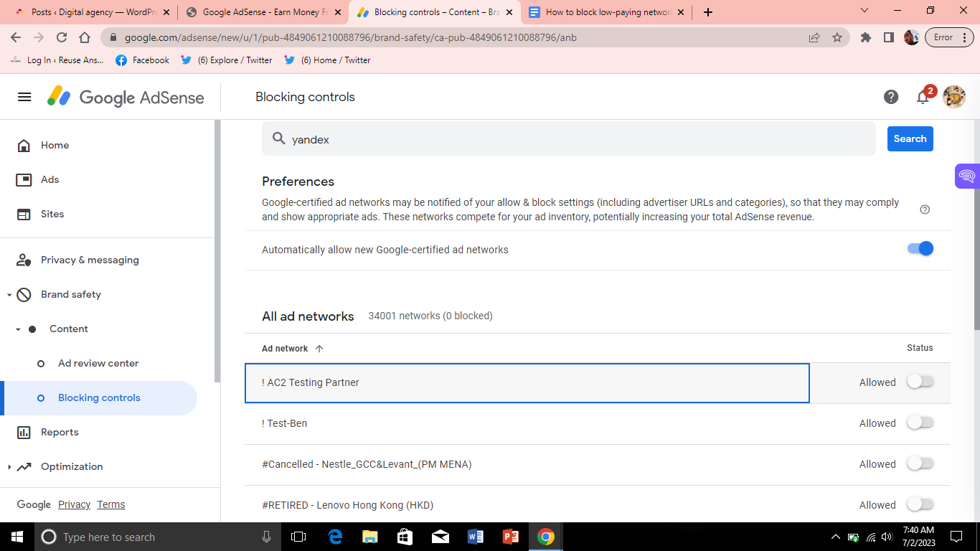The width and height of the screenshot is (980, 551).
Task: Open a new browser tab with plus icon
Action: point(708,12)
